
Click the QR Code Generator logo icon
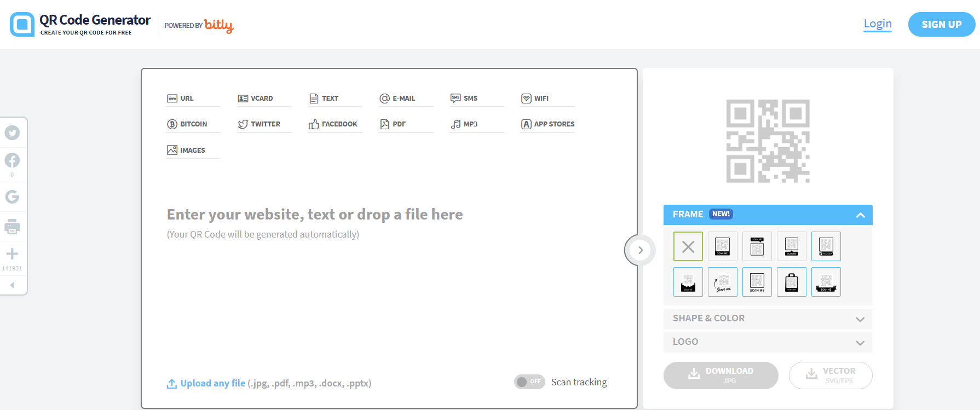22,24
